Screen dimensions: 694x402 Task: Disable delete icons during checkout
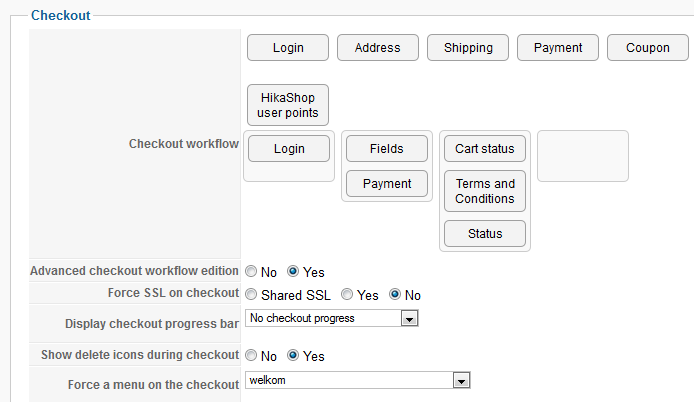250,355
